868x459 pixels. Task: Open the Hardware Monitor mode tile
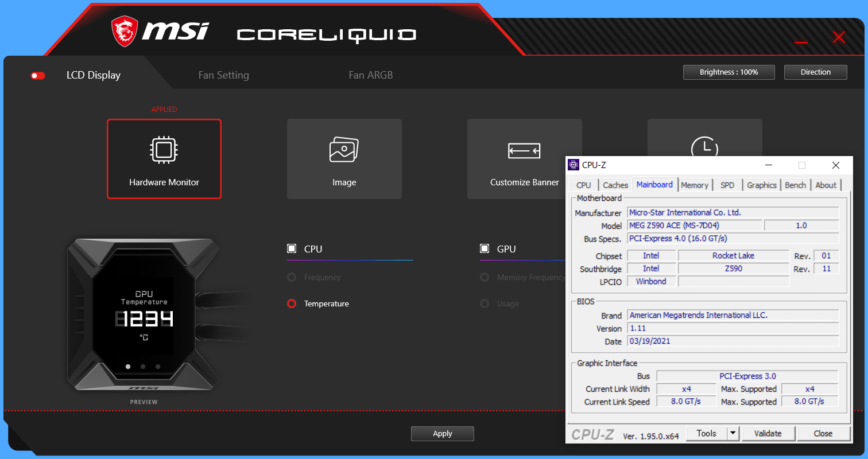coord(164,159)
